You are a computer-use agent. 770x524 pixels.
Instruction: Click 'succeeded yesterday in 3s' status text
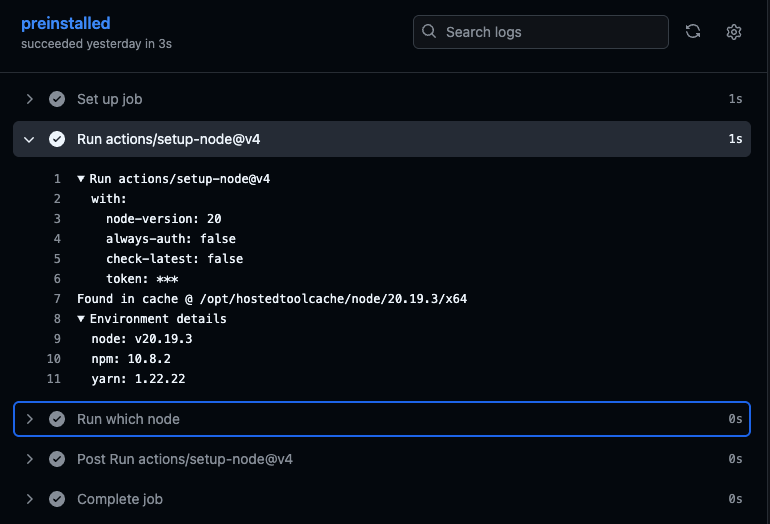coord(96,44)
